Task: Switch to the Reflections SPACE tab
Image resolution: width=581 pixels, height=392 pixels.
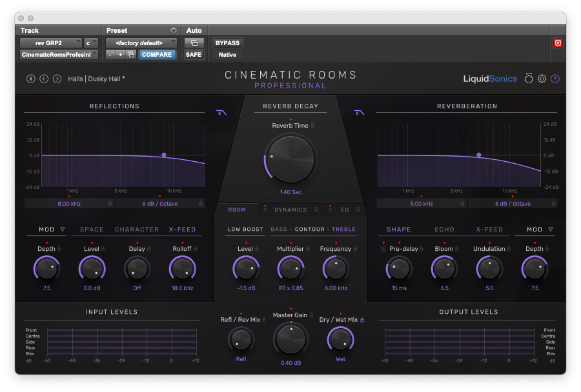Action: (x=92, y=230)
